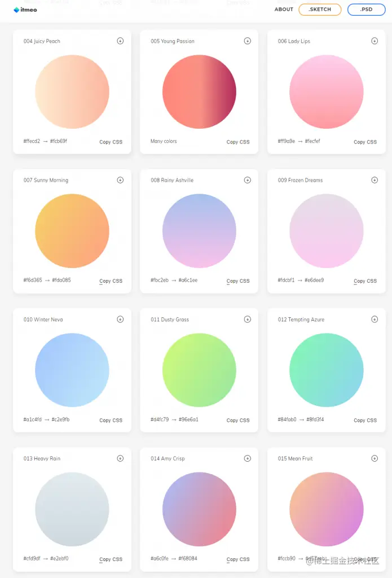
Task: Copy CSS for Tempting Azure
Action: click(365, 420)
